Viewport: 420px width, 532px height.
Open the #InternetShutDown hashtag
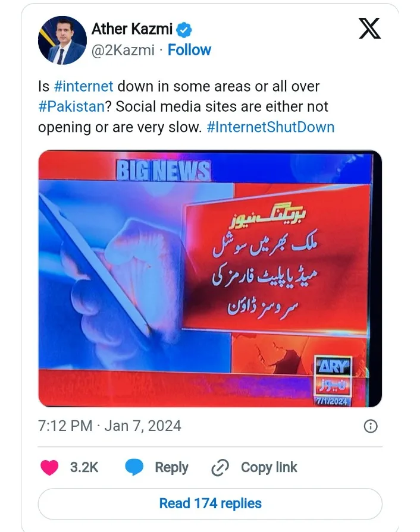click(x=271, y=127)
